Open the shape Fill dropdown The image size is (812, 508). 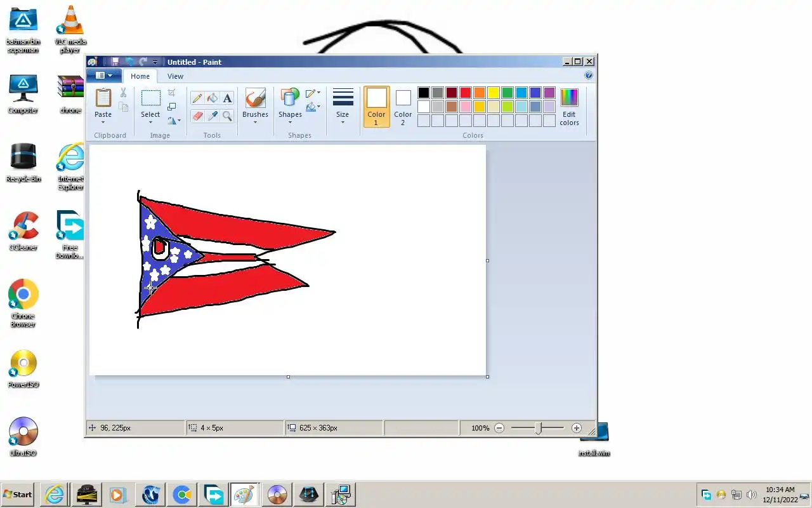[x=313, y=107]
